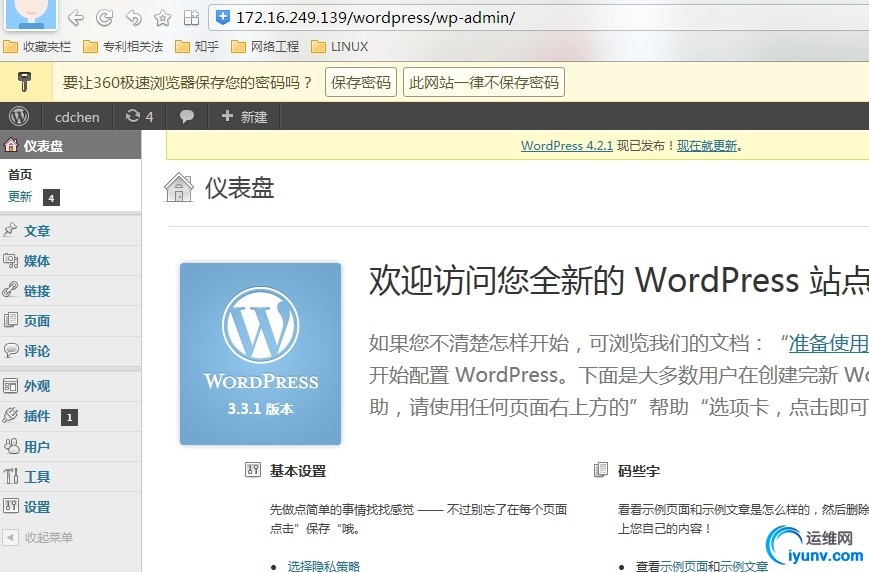Click the tools icon beside 工具
Screen dimensions: 869x572
point(10,476)
